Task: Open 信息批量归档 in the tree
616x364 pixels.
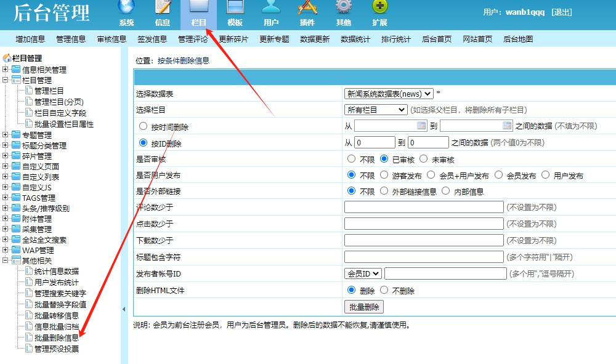Action: coord(57,326)
